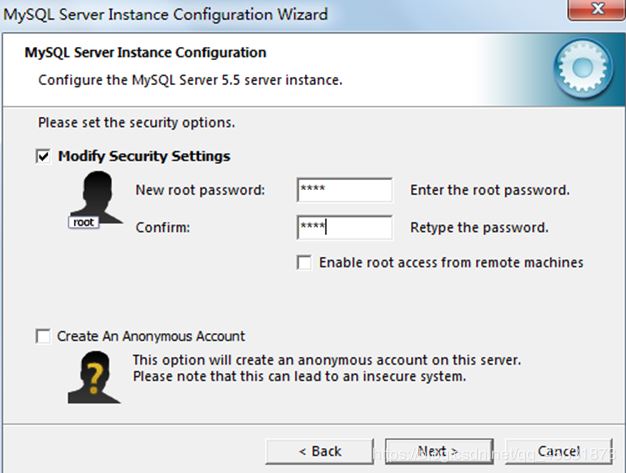
Task: Click the 'Retype the password.' hint
Action: 479,228
